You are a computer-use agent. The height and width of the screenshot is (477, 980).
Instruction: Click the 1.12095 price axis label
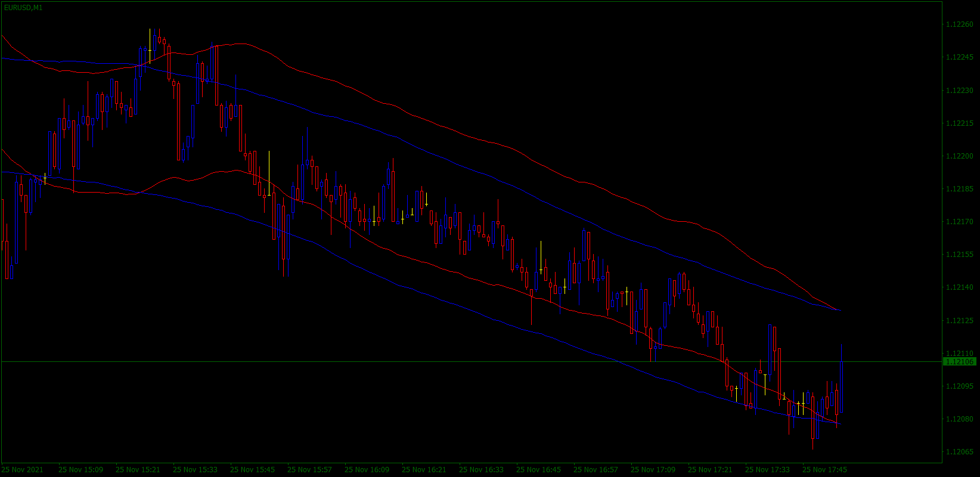pyautogui.click(x=960, y=386)
